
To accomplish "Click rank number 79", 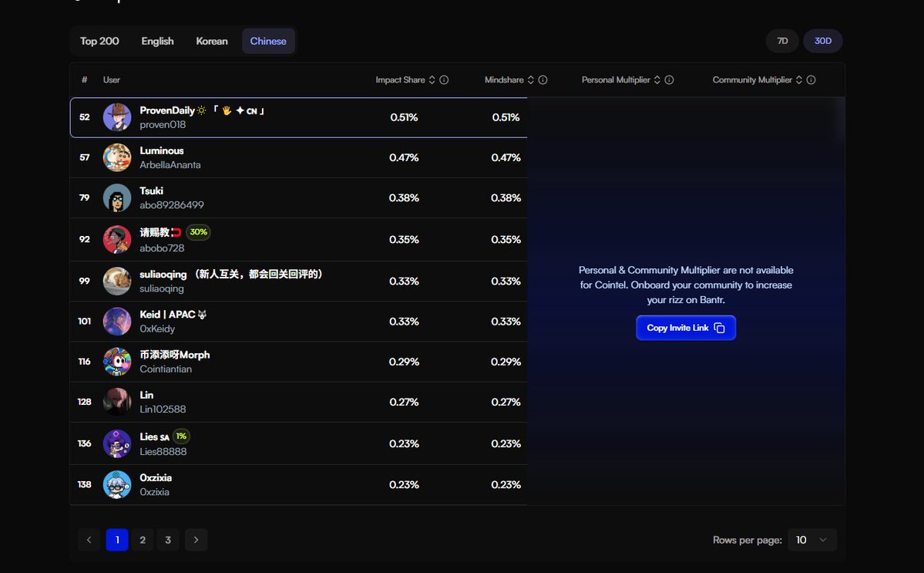I will [84, 197].
